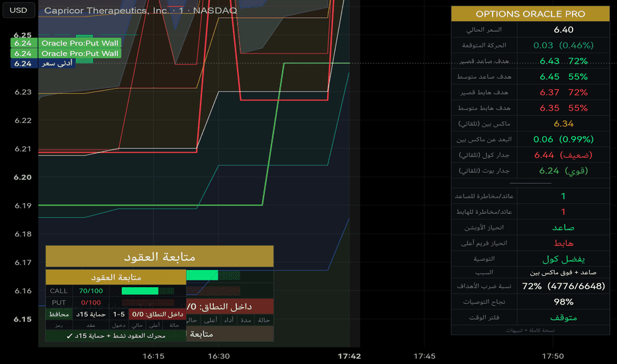Click the 6.18 price scale value
Image resolution: width=617 pixels, height=364 pixels.
click(23, 234)
